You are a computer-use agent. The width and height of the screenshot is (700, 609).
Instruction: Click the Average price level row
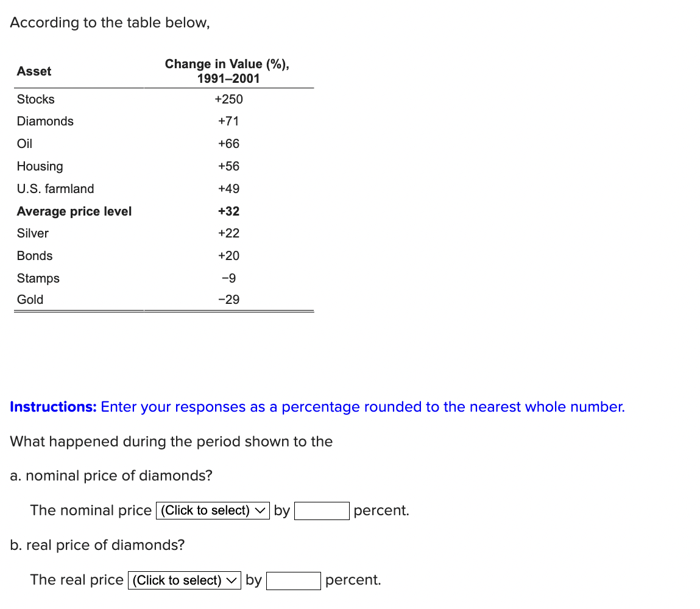(74, 211)
